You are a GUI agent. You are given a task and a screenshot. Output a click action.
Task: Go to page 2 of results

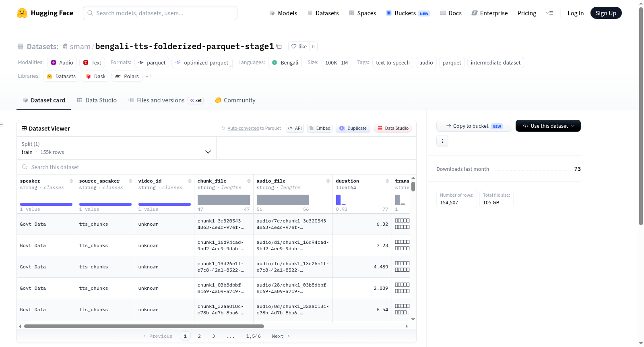[199, 336]
